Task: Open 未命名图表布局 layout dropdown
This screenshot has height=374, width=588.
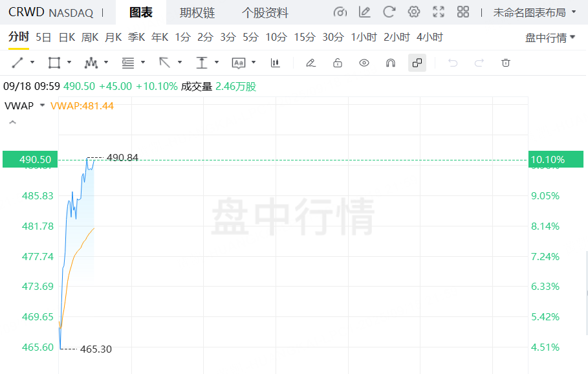Action: (x=534, y=12)
